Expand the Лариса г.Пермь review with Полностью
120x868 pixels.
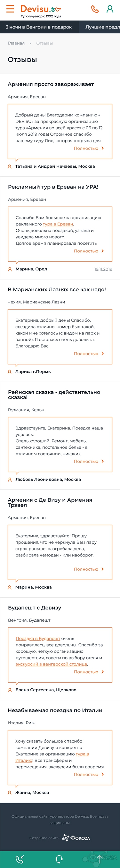click(89, 353)
